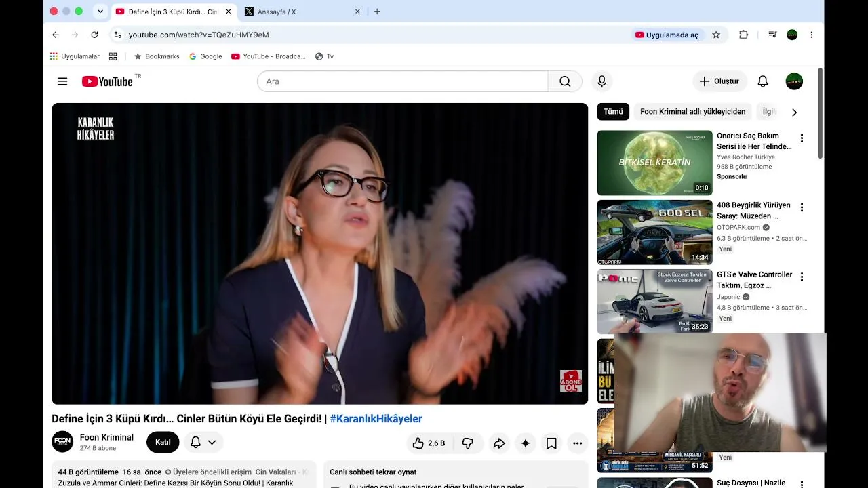Switch to the Anasayfa / X tab
868x488 pixels.
(x=302, y=12)
